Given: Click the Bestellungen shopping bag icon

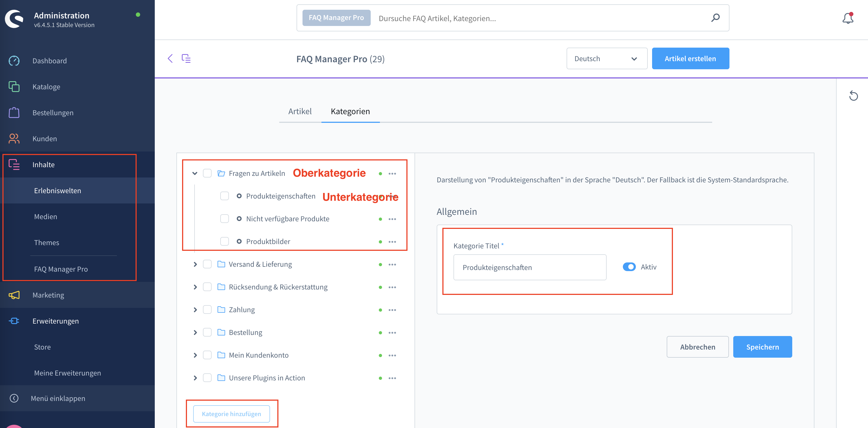Looking at the screenshot, I should click(x=14, y=113).
